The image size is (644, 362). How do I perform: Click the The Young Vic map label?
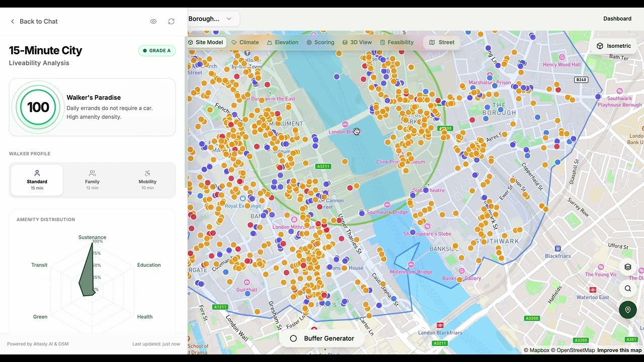pos(601,275)
